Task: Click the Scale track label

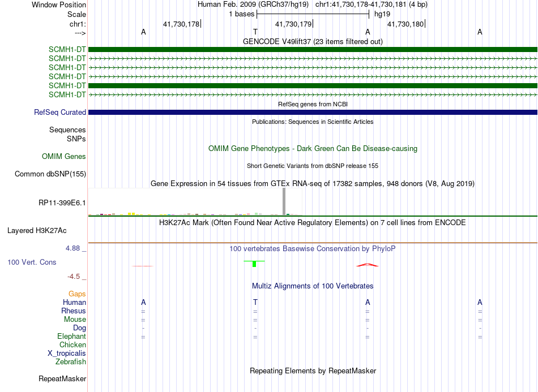Action: [x=76, y=14]
